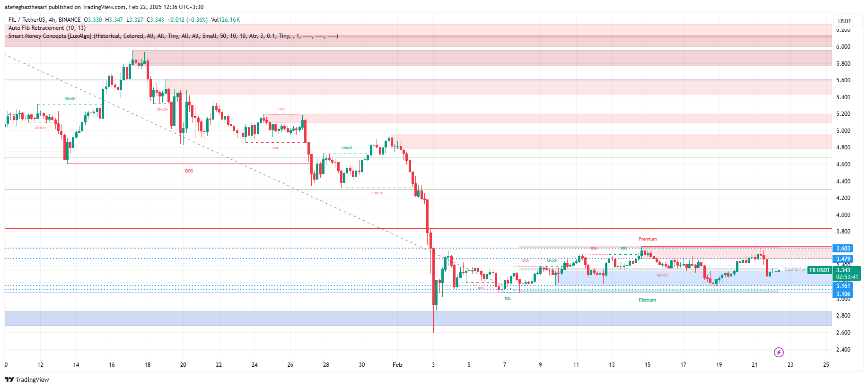The image size is (868, 388).
Task: Click the 02:53:41 candle countdown timer
Action: (846, 277)
